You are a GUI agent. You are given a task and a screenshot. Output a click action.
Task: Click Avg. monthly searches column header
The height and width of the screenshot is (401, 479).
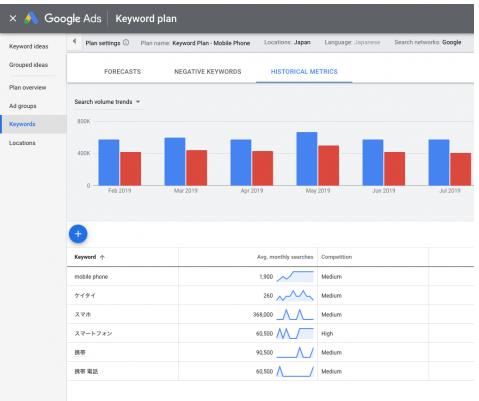[x=285, y=257]
